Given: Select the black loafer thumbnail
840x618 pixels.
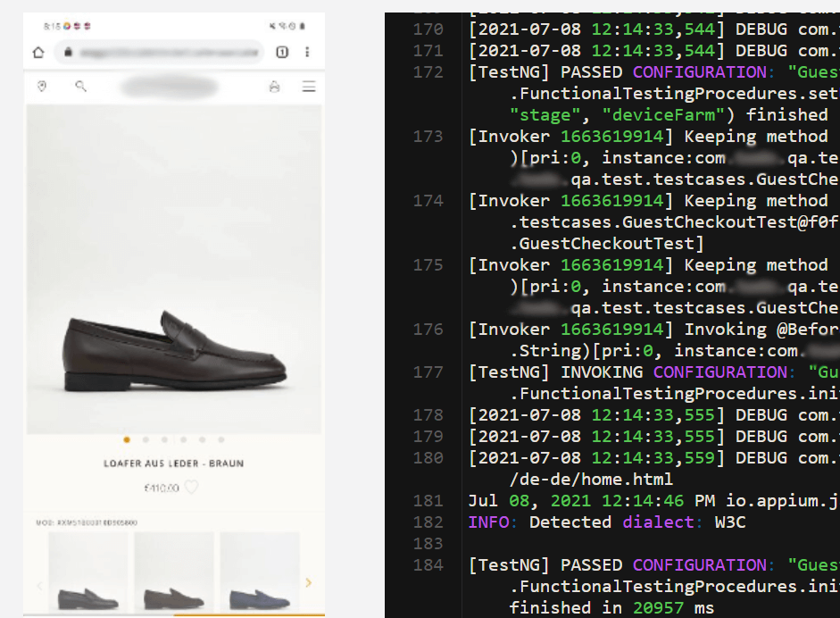Looking at the screenshot, I should pos(88,572).
